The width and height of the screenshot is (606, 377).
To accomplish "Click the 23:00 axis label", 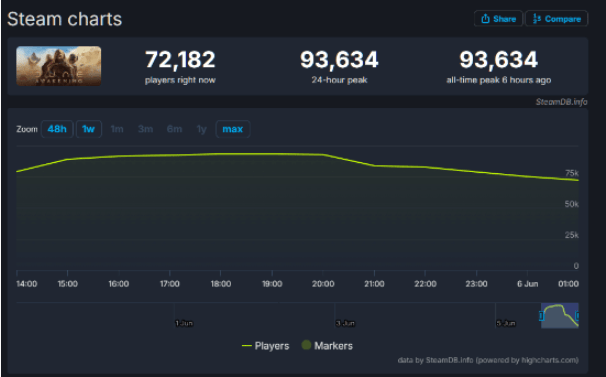I will click(x=476, y=284).
